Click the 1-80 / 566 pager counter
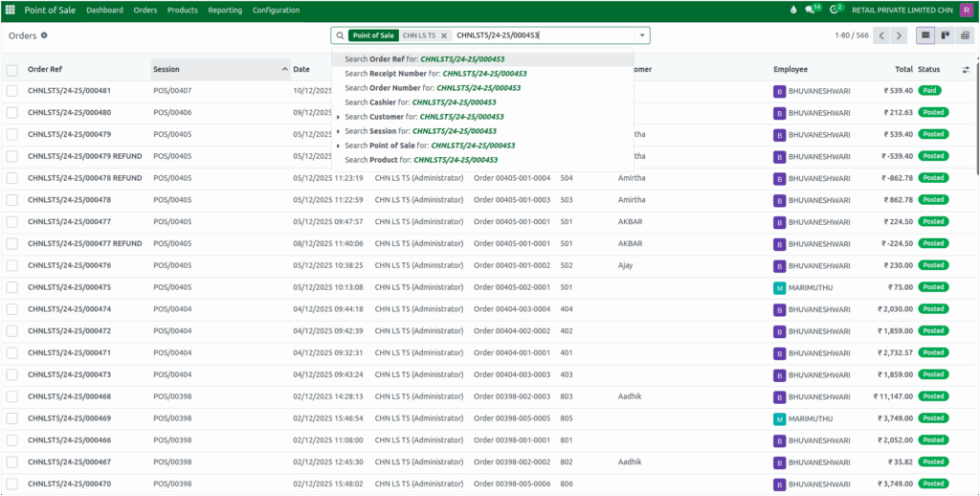The width and height of the screenshot is (980, 496). pos(851,35)
